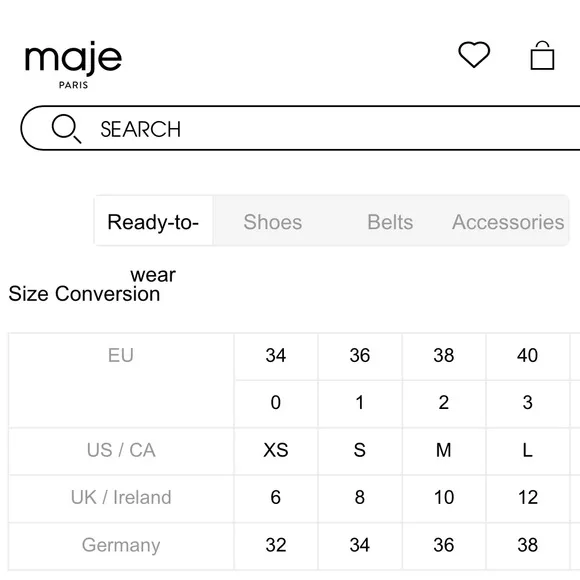Click the magnifying glass search icon
The width and height of the screenshot is (580, 580).
[x=66, y=129]
